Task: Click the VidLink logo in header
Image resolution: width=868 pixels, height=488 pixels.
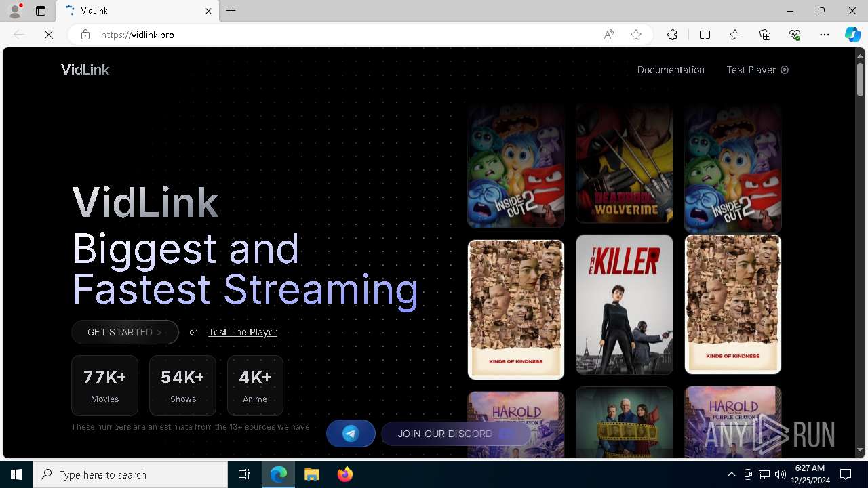Action: click(x=85, y=70)
